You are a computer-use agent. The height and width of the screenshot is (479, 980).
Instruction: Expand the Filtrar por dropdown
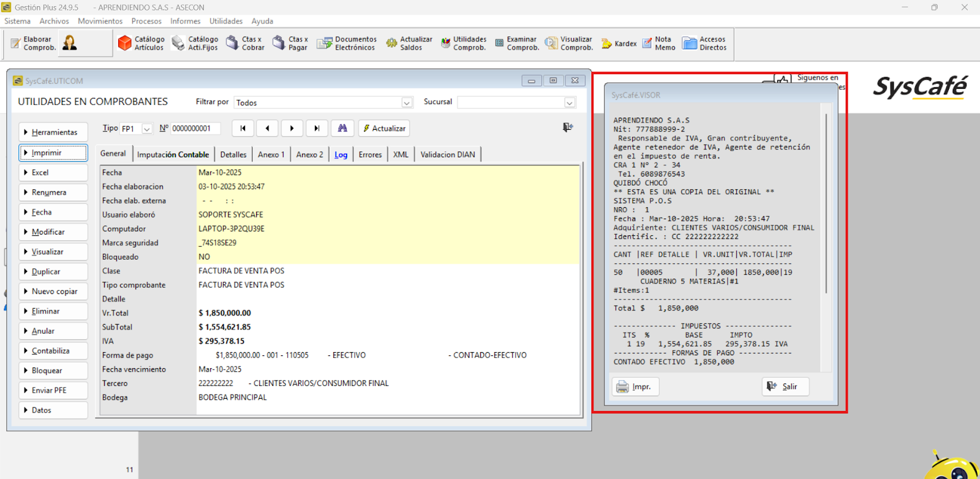click(x=407, y=103)
